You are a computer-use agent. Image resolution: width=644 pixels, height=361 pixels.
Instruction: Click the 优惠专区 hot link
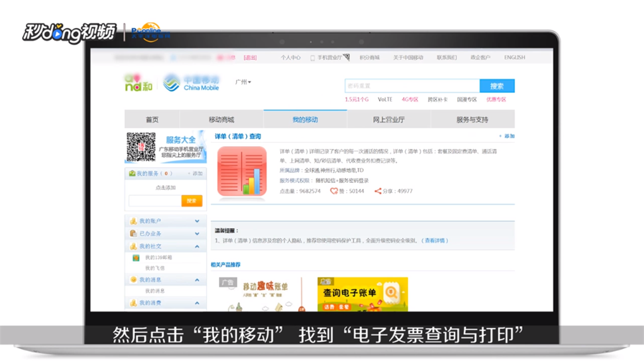(x=496, y=99)
